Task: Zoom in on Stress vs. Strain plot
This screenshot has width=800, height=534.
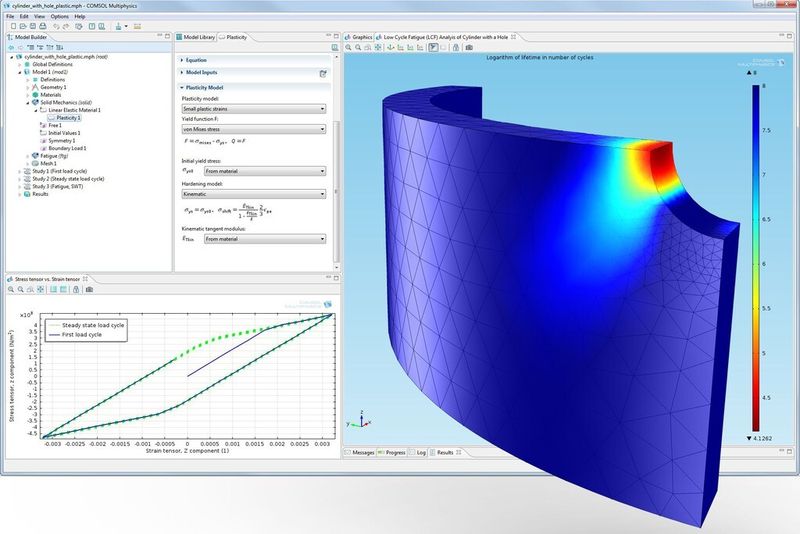Action: point(11,290)
